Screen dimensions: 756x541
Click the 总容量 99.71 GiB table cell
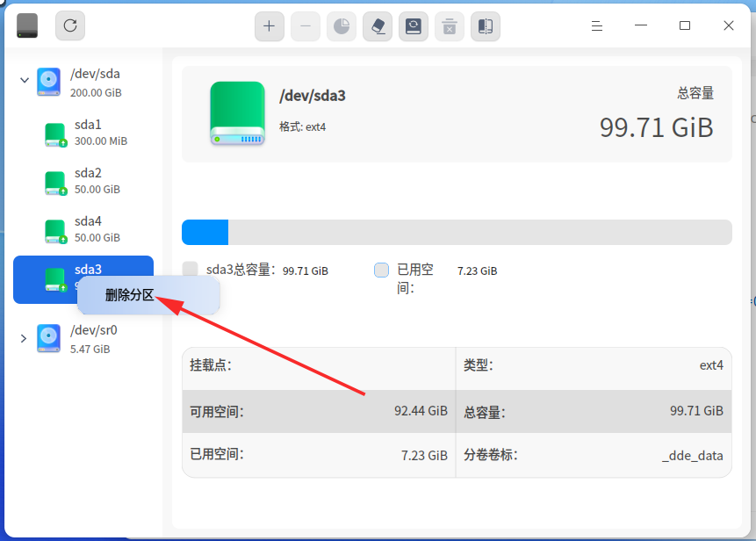594,411
